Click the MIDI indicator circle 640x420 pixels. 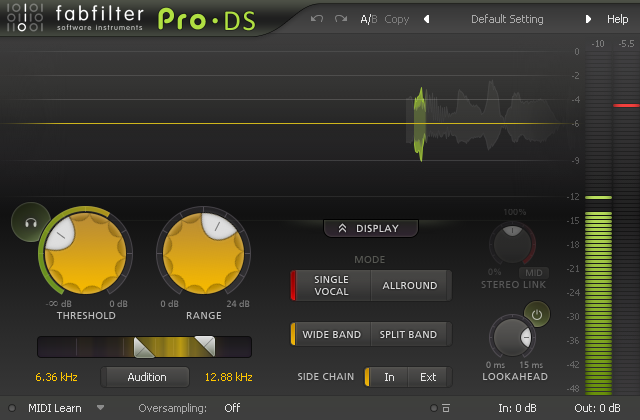[12, 407]
